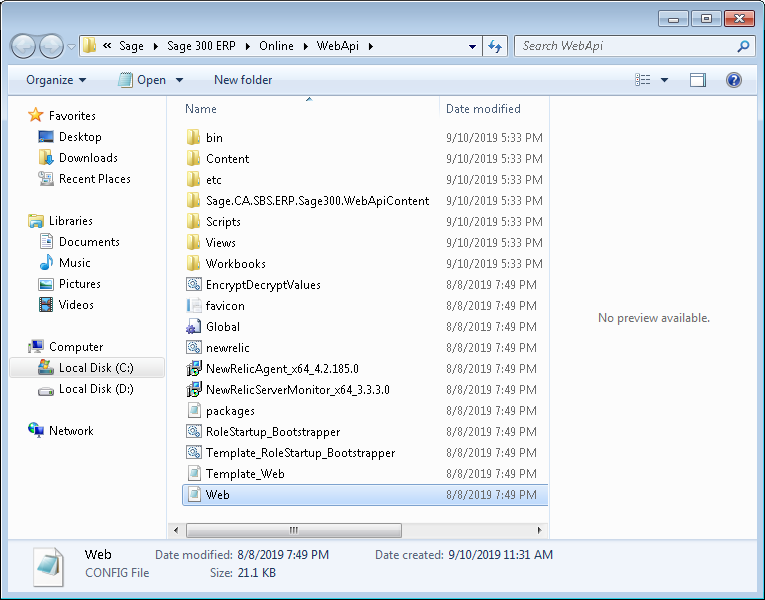The height and width of the screenshot is (600, 765).
Task: Click the Date modified column header
Action: (483, 109)
